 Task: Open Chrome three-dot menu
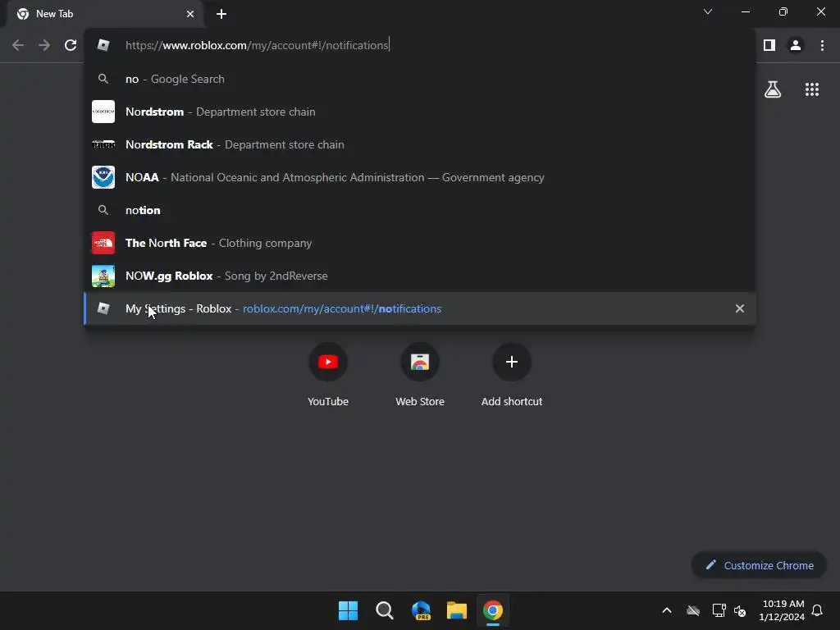(822, 45)
